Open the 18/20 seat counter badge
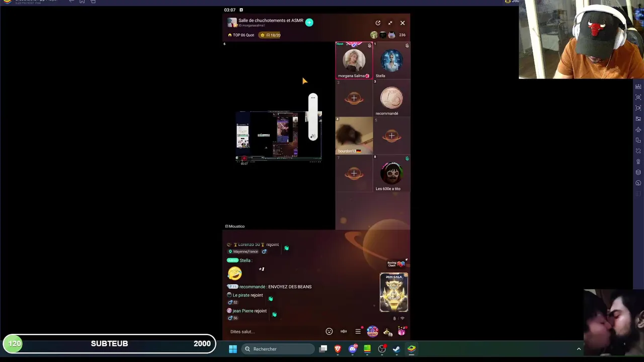 click(x=270, y=35)
